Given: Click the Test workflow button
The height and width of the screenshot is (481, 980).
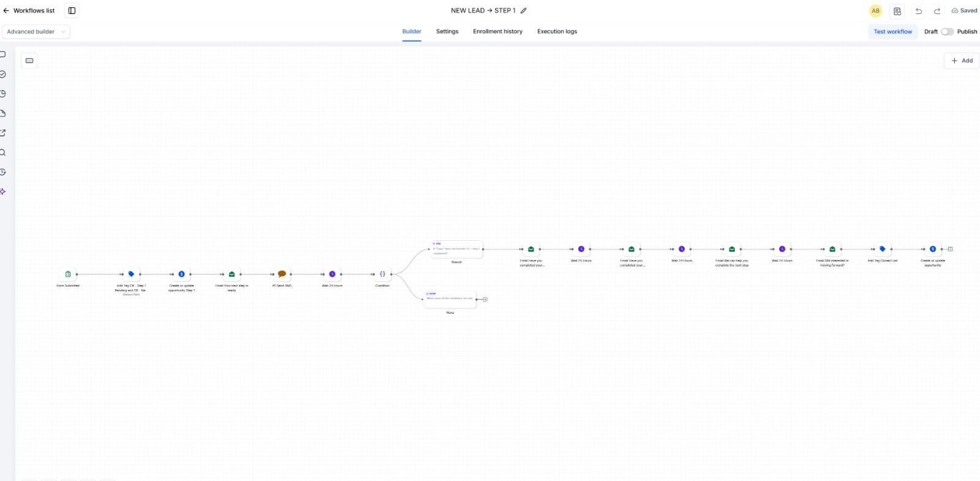Looking at the screenshot, I should point(892,32).
